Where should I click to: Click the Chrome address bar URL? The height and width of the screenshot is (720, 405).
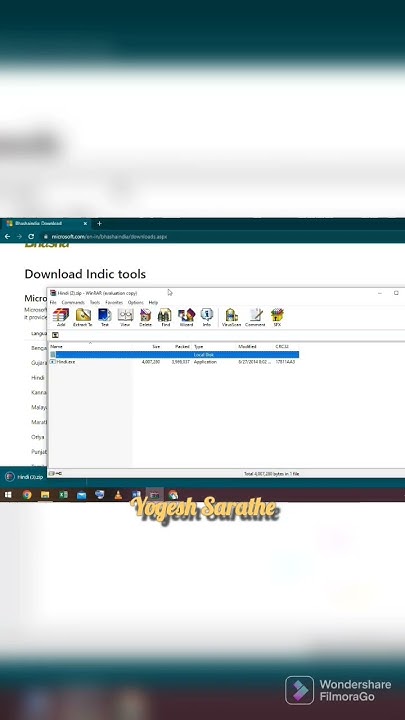pyautogui.click(x=109, y=237)
